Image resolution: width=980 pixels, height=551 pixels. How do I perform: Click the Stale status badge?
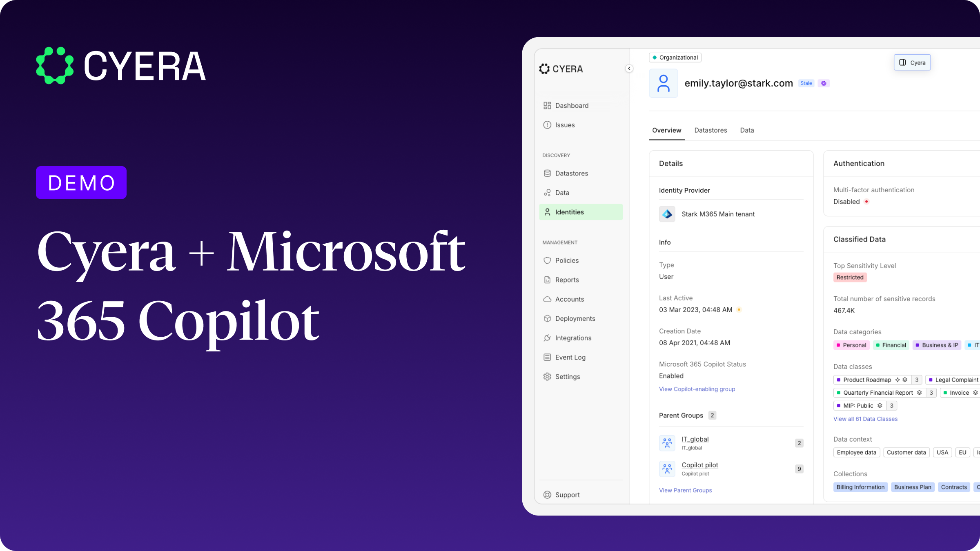(x=806, y=83)
